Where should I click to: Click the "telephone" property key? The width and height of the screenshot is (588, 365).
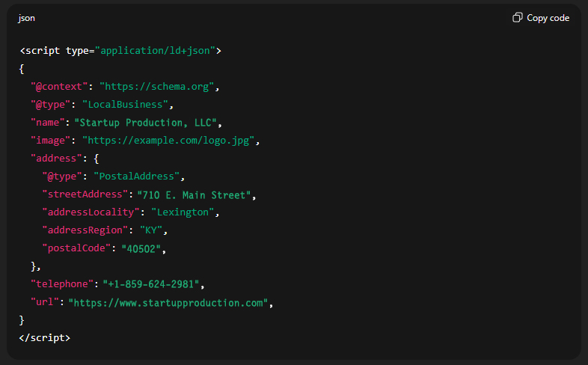(62, 284)
